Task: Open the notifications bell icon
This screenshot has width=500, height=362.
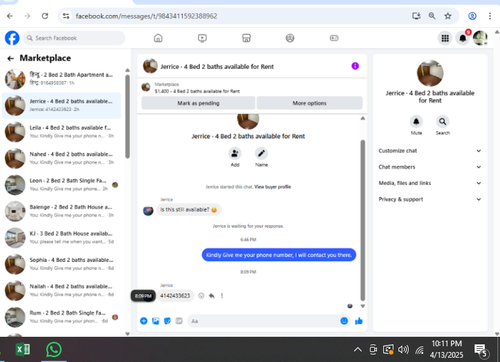Action: click(463, 38)
